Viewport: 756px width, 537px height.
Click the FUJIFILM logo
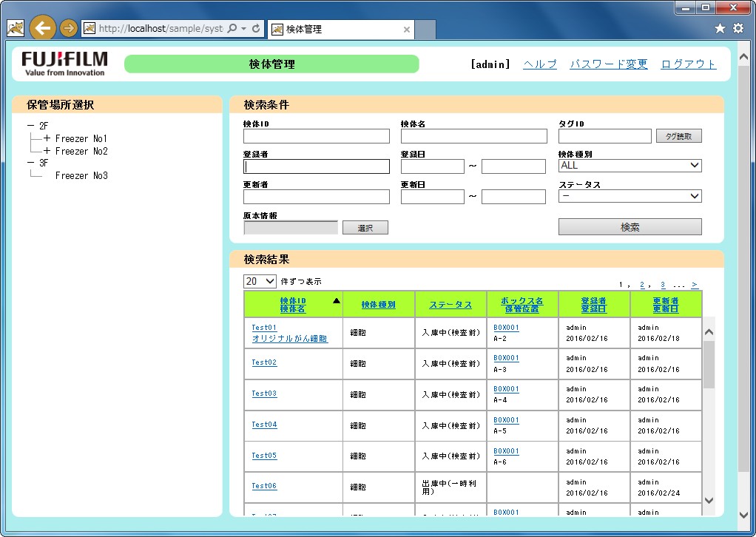(x=64, y=64)
